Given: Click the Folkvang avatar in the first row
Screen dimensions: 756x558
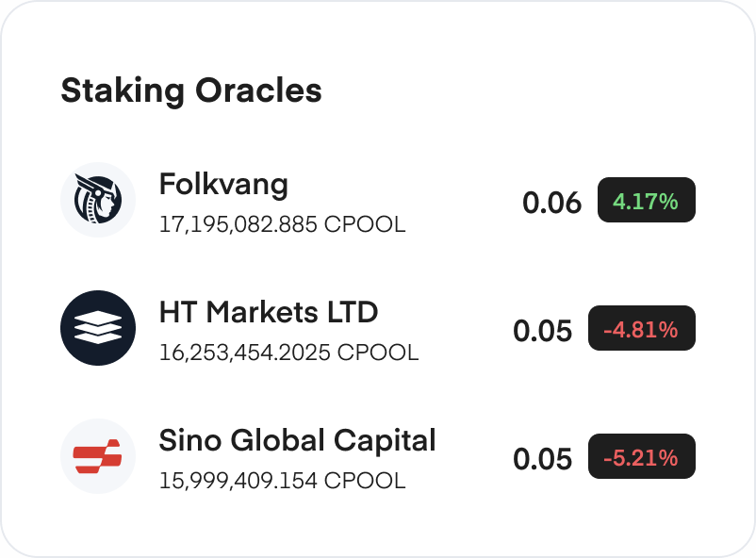Looking at the screenshot, I should click(98, 200).
